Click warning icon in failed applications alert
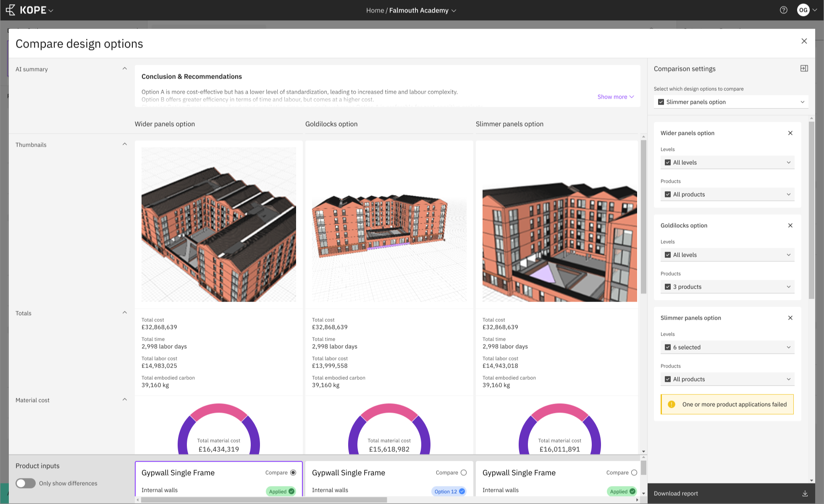The image size is (824, 504). click(x=672, y=404)
